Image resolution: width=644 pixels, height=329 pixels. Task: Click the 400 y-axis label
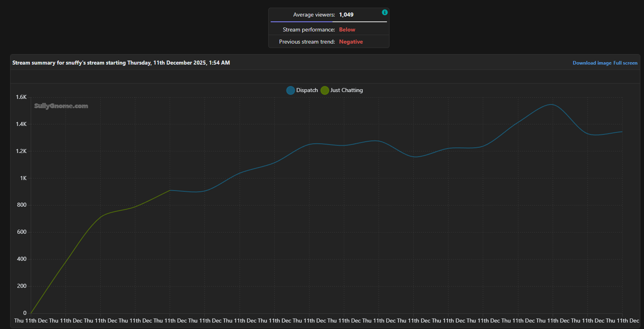[x=22, y=259]
